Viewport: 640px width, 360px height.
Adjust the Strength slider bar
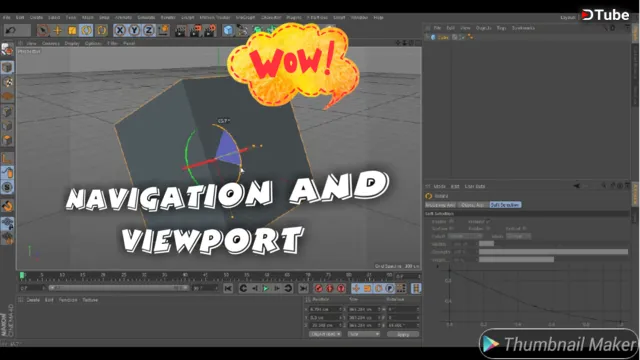tap(553, 251)
